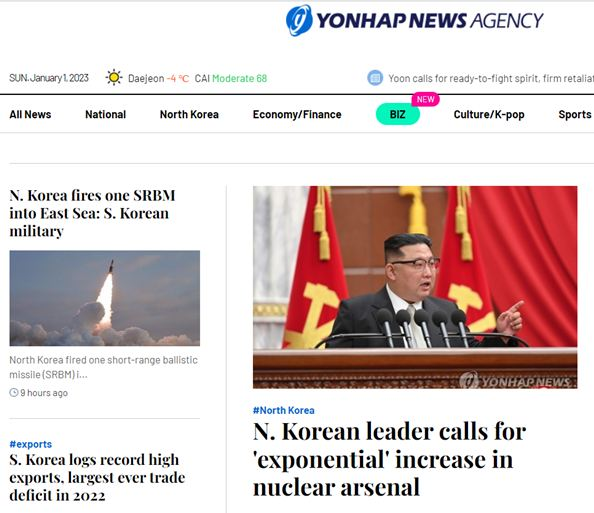Click the news ticker icon beside Yoon headline
The height and width of the screenshot is (513, 594).
pyautogui.click(x=375, y=78)
